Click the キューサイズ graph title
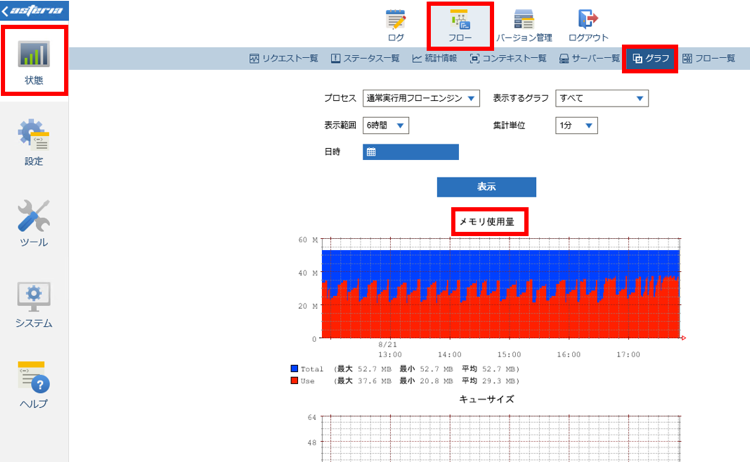The image size is (750, 462). point(486,399)
